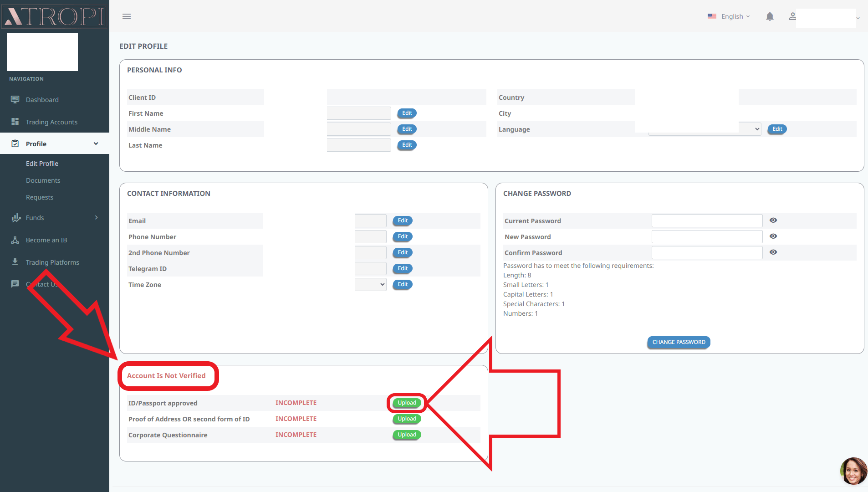Upload Corporate Questionnaire
Viewport: 868px width, 492px height.
point(407,435)
